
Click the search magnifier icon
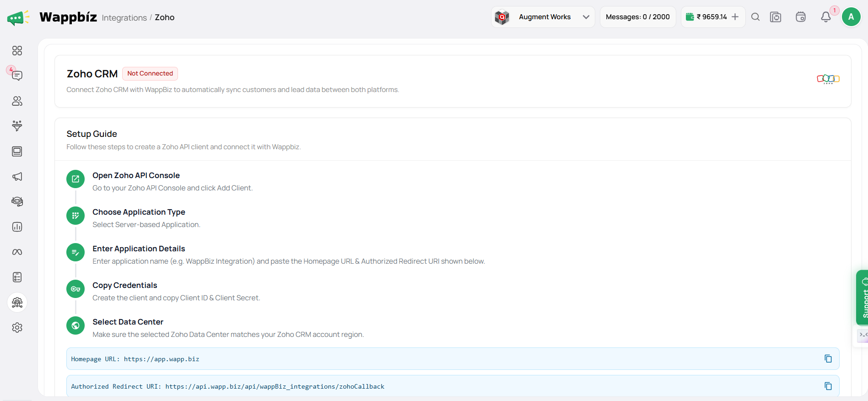tap(755, 17)
